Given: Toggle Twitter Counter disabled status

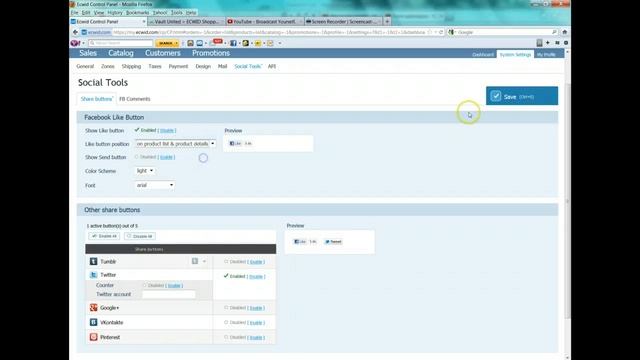Looking at the screenshot, I should (144, 285).
